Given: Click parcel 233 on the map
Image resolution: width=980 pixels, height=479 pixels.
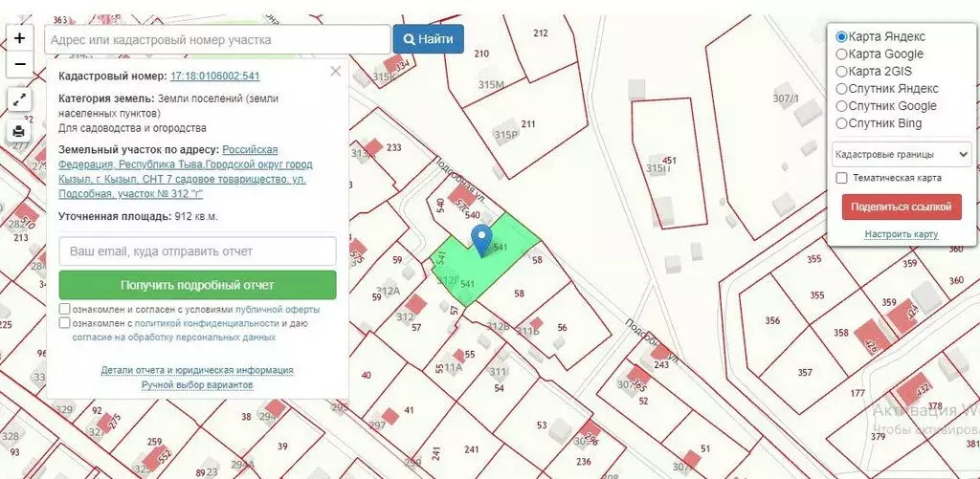Looking at the screenshot, I should click(393, 147).
